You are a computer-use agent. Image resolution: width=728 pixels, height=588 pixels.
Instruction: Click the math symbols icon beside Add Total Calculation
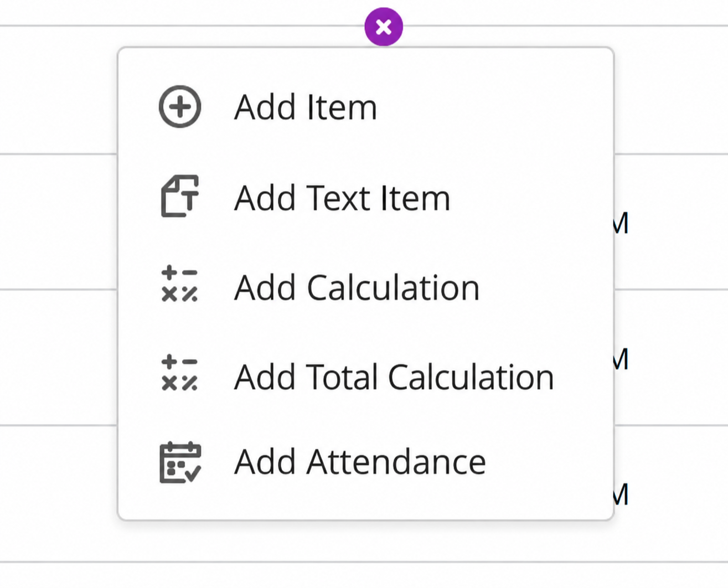pyautogui.click(x=179, y=373)
